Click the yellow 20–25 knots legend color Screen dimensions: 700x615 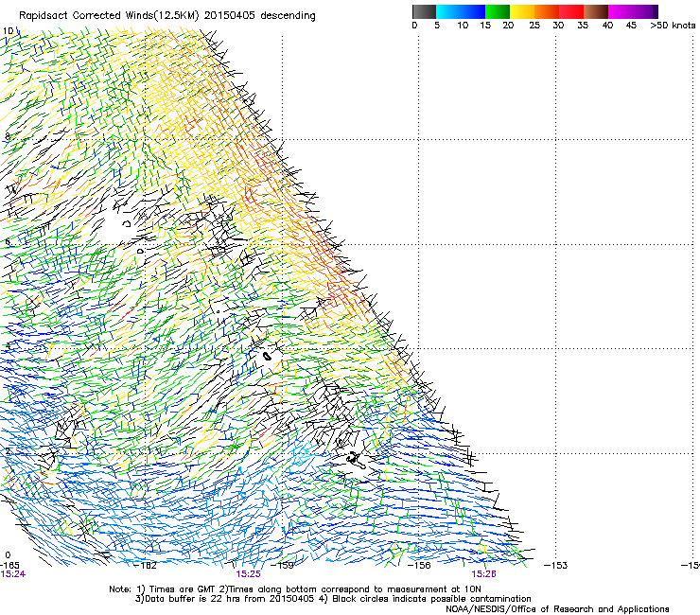(x=522, y=11)
